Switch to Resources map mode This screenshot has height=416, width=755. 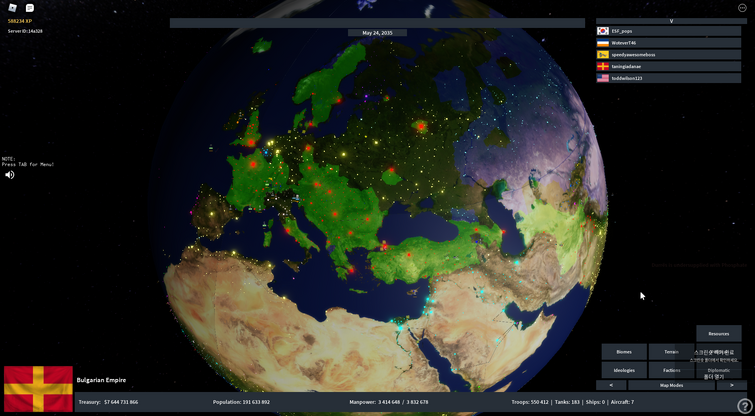(718, 334)
